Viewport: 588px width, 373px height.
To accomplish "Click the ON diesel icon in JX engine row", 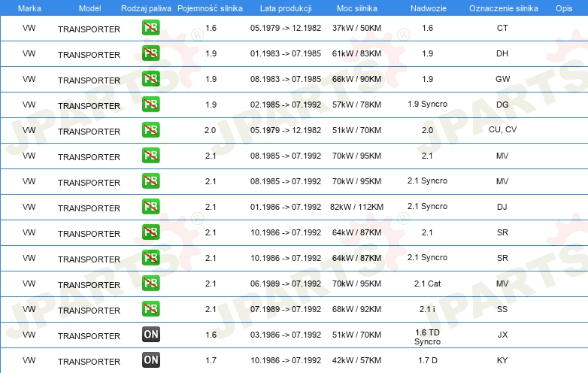I will (150, 335).
